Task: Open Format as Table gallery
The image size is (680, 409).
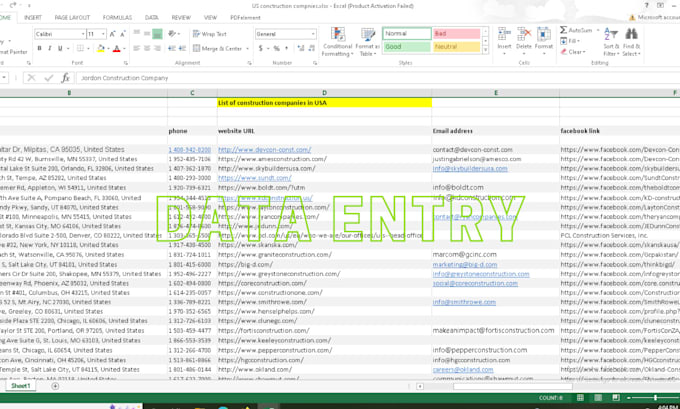Action: point(367,42)
